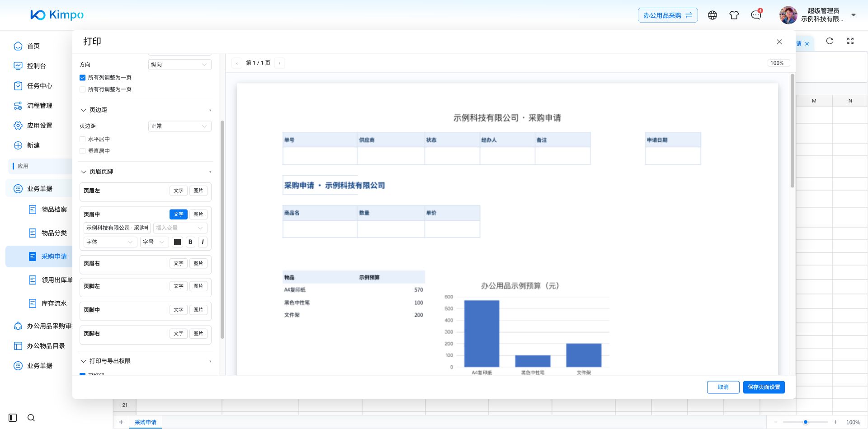
Task: Close the print dialog
Action: point(779,42)
